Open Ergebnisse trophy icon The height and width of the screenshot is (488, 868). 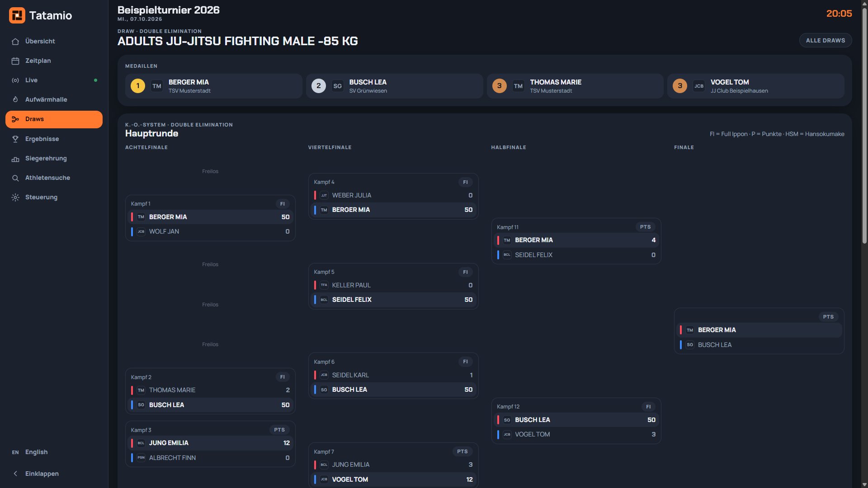coord(15,139)
